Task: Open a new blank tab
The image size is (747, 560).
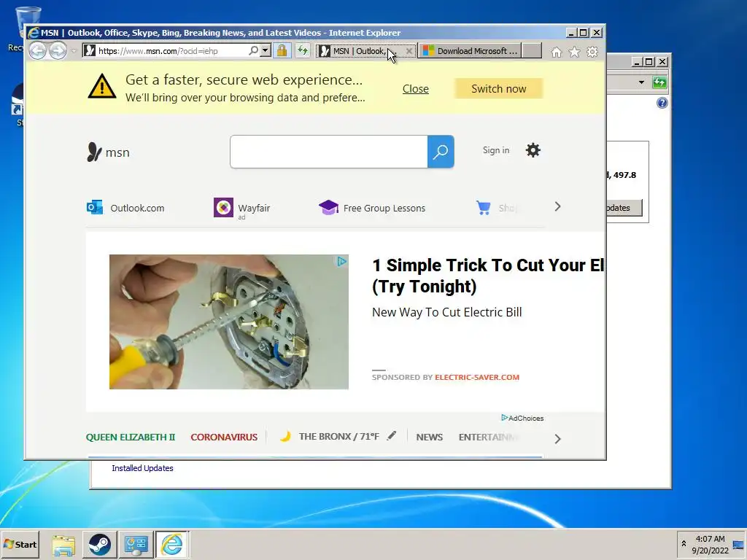Action: (x=532, y=51)
